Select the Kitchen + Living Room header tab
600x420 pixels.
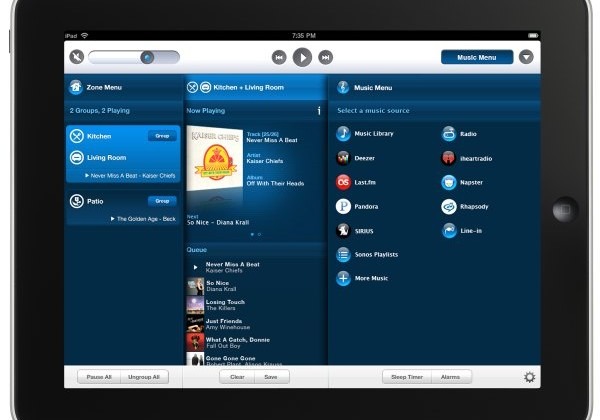pos(255,87)
